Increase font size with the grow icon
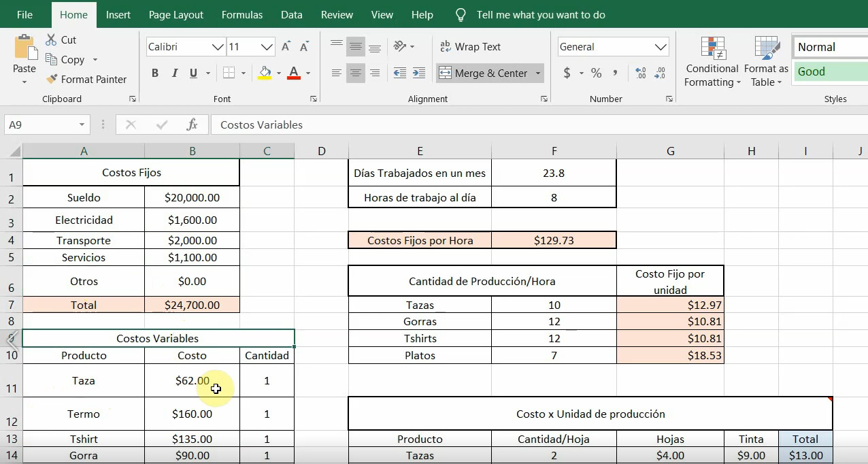The image size is (868, 464). coord(286,47)
